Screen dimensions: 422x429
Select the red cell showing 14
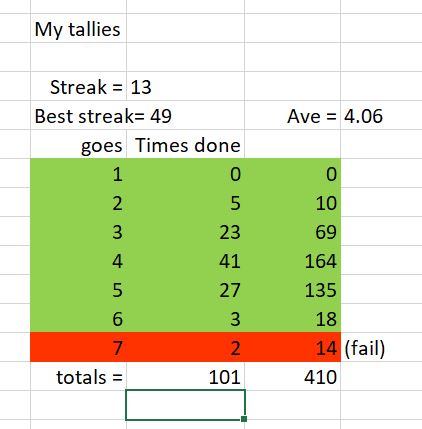pos(293,347)
